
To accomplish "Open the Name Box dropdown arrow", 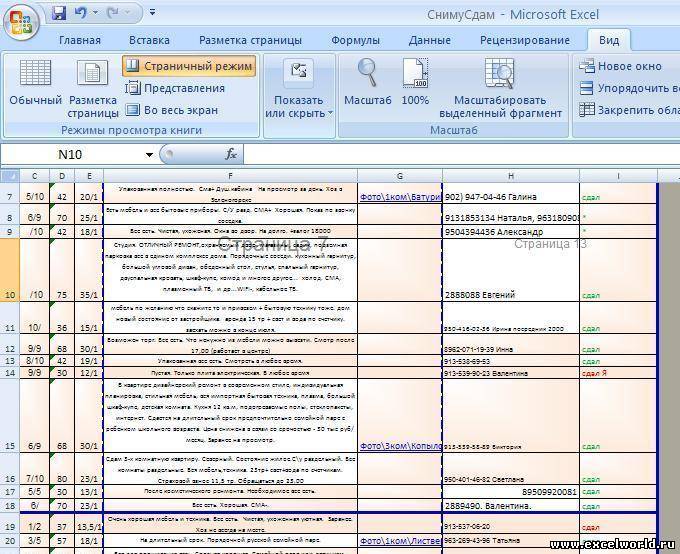I will point(149,154).
